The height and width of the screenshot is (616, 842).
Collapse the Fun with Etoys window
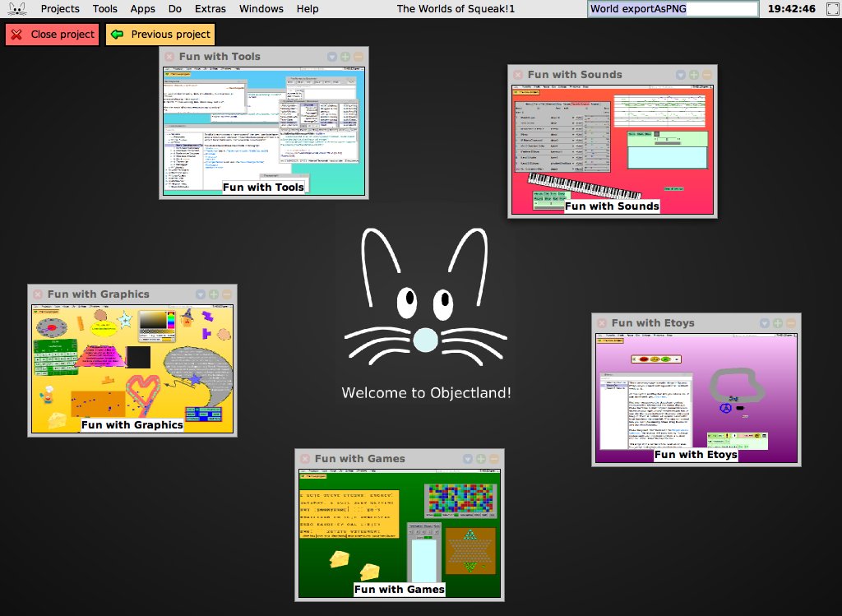pos(790,323)
